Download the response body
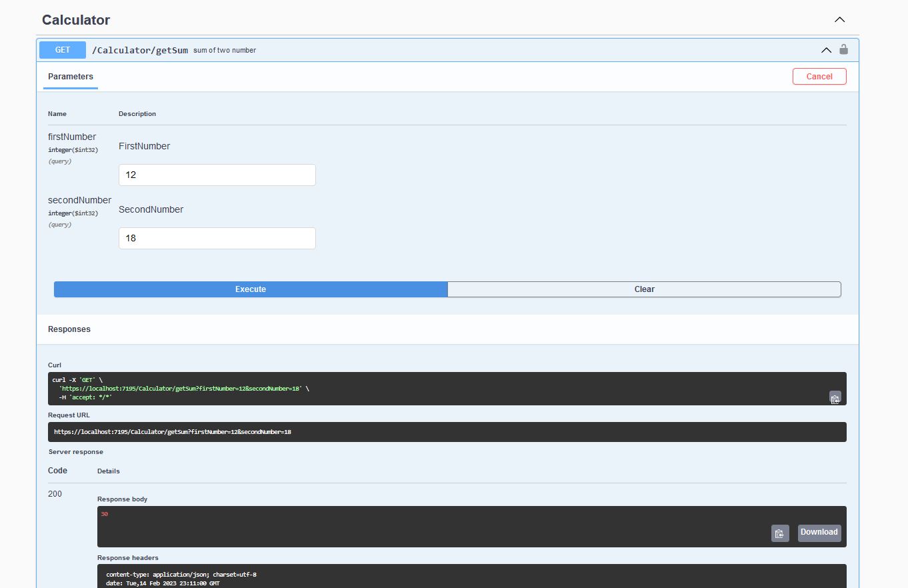Screen dimensions: 908x588 (819, 532)
